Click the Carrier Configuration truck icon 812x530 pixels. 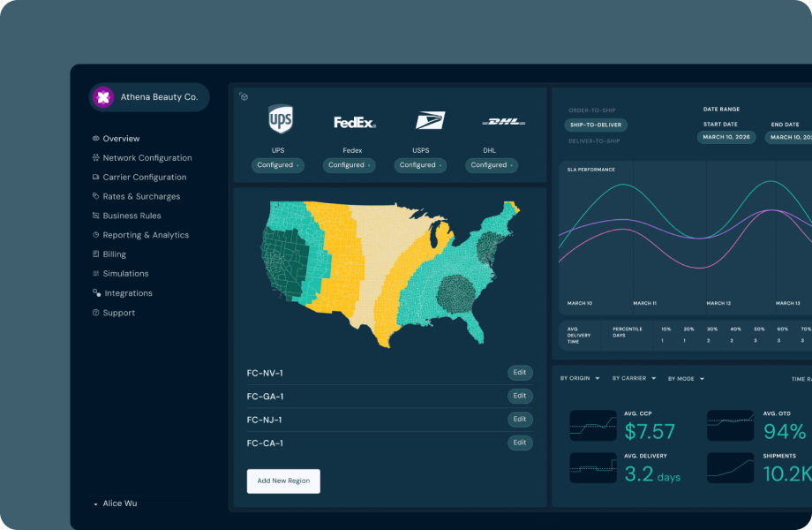click(96, 177)
